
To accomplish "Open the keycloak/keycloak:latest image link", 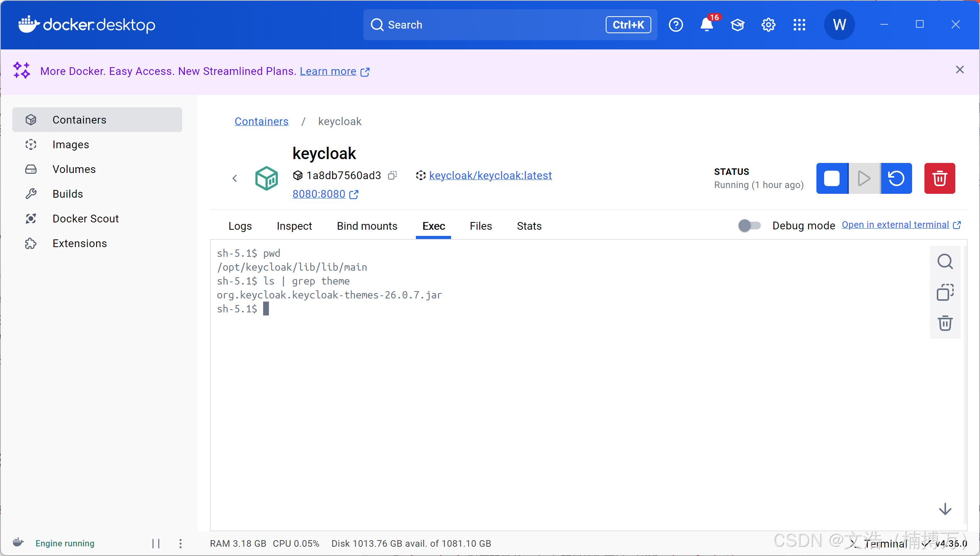I will pos(490,175).
